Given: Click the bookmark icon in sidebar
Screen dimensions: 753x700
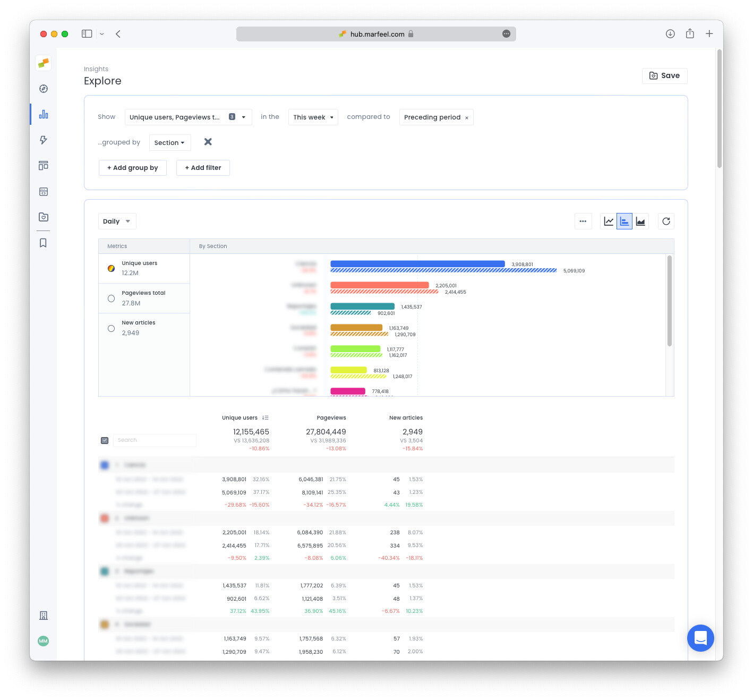Looking at the screenshot, I should pyautogui.click(x=44, y=243).
